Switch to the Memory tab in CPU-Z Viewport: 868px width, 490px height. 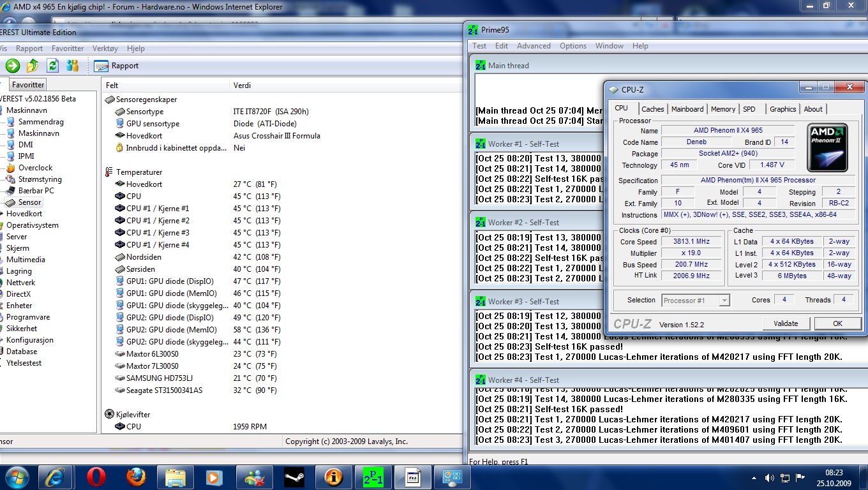pos(723,109)
